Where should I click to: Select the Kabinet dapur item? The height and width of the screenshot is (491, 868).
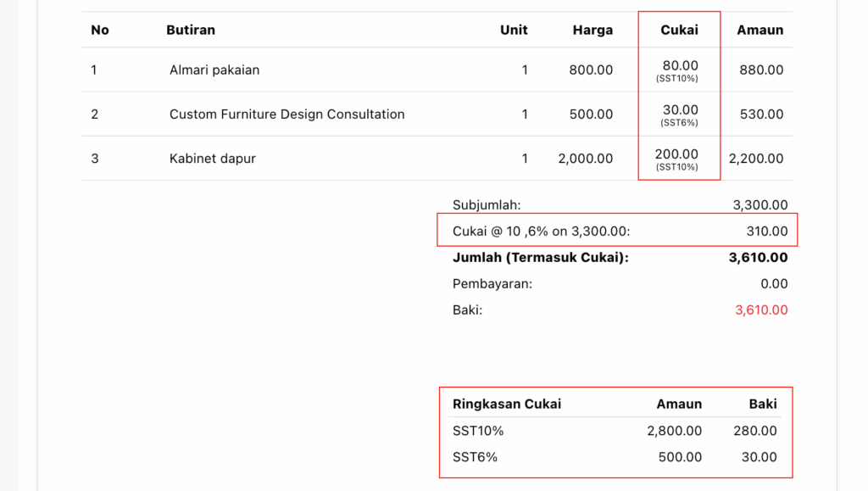213,159
